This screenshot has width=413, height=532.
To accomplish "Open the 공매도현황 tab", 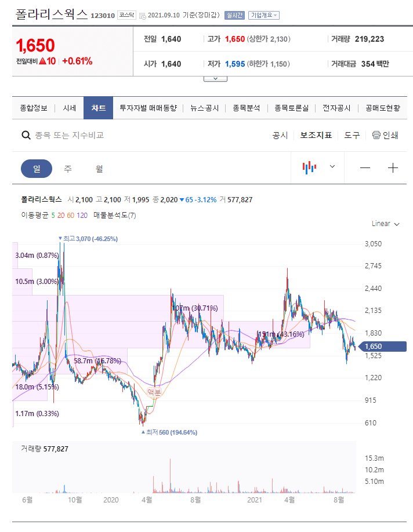I will tap(382, 108).
